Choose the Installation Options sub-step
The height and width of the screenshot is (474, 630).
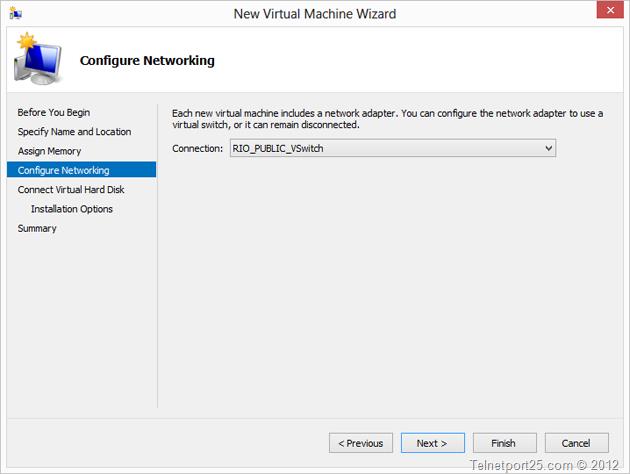(72, 209)
